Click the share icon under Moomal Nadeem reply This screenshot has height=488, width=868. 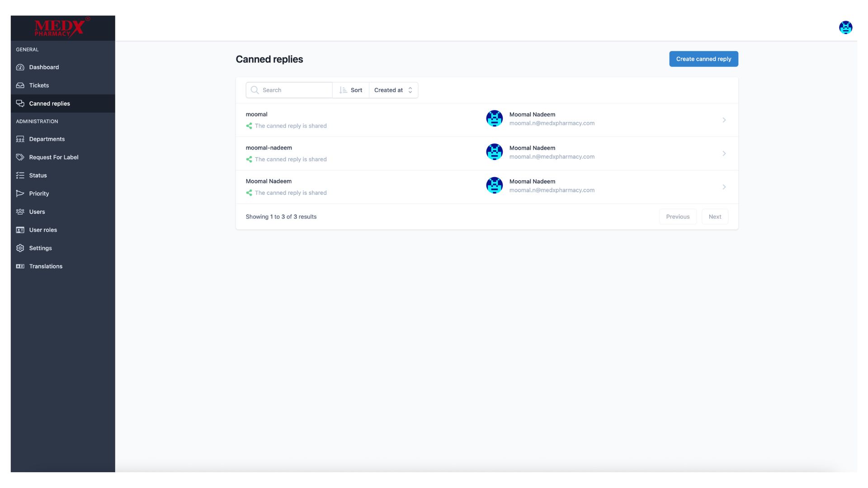[x=249, y=193]
